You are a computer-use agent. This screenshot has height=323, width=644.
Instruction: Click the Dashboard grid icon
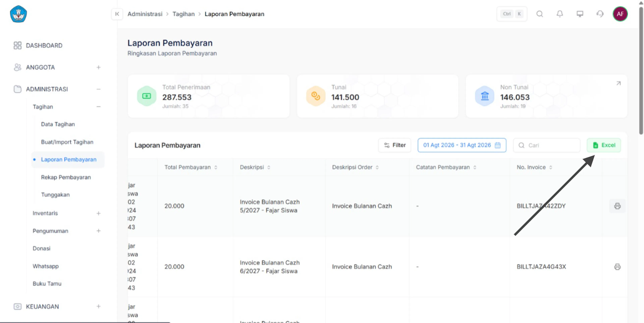point(17,45)
